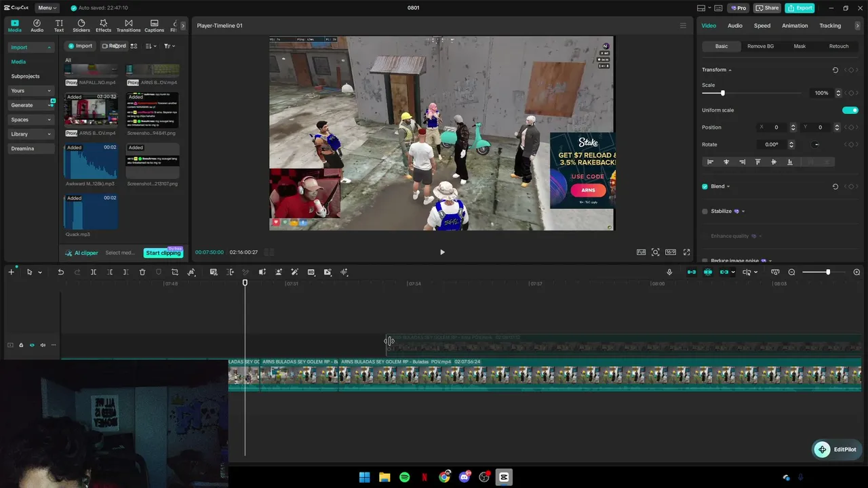Viewport: 868px width, 488px height.
Task: Show more media panel tabs
Action: (x=182, y=26)
